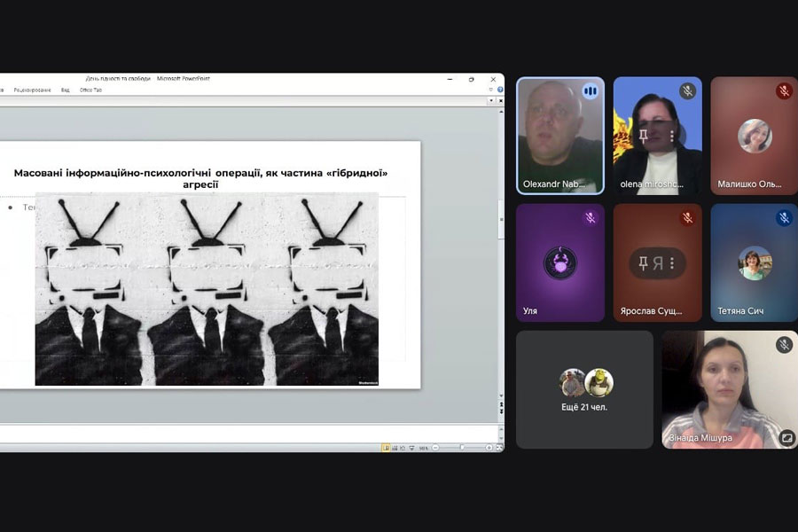Screen dimensions: 798x532
Task: Click muted mic icon on Зінаїда Мішура tile
Action: tap(784, 345)
